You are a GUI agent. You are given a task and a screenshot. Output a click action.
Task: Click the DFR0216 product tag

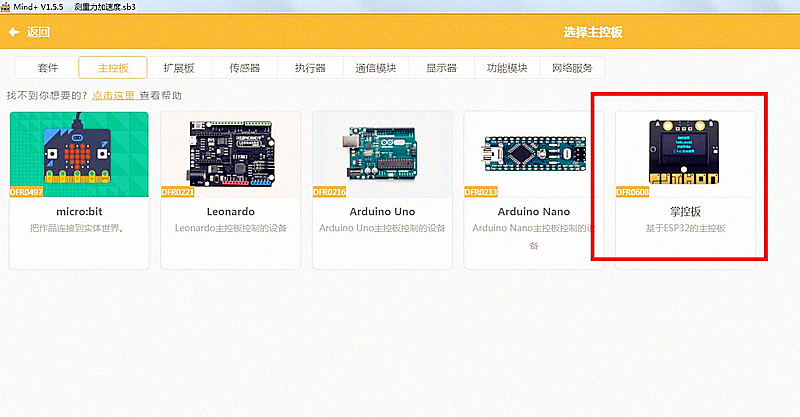pos(329,192)
